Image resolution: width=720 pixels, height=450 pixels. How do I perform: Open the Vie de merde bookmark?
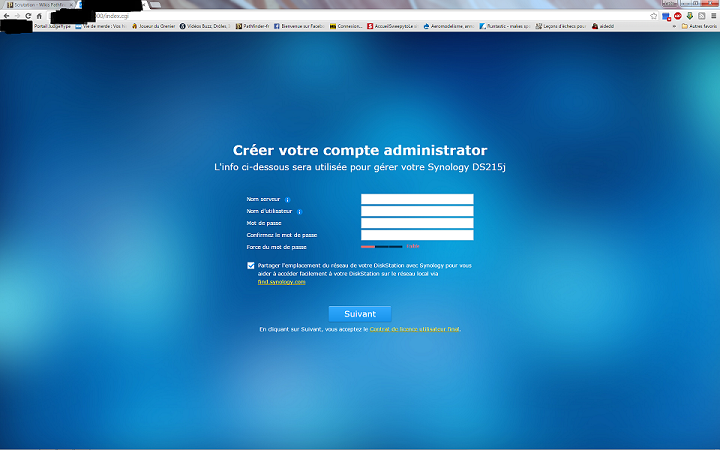click(x=101, y=26)
